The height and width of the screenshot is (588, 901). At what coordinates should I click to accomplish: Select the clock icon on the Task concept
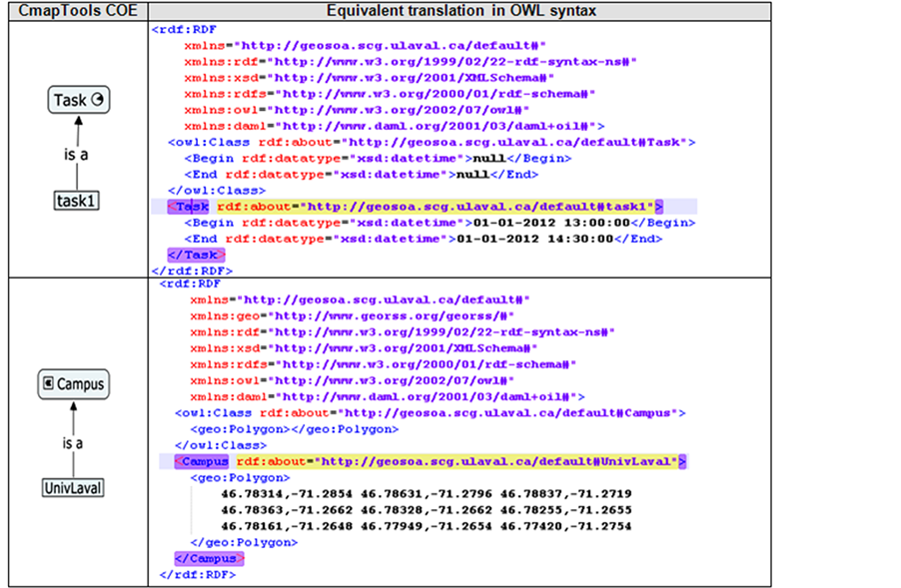pos(98,100)
